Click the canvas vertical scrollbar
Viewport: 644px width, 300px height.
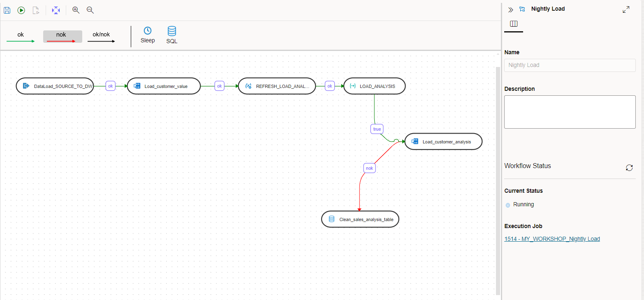pos(498,181)
